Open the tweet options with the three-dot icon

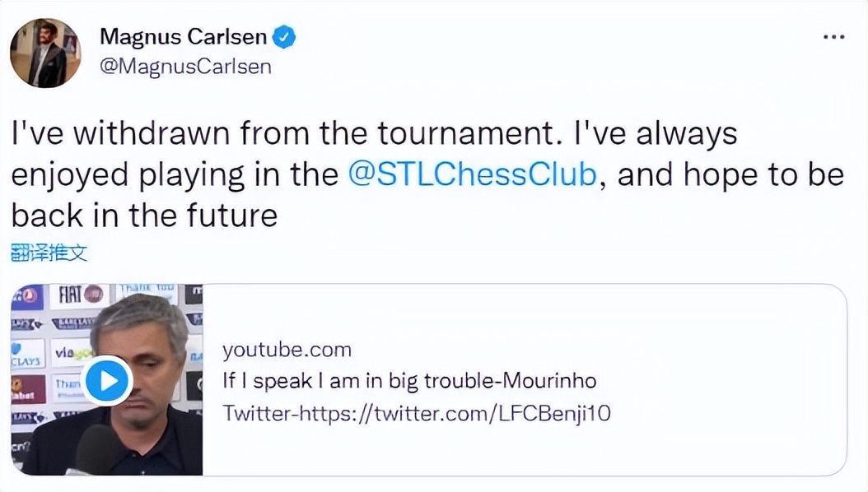click(x=833, y=36)
